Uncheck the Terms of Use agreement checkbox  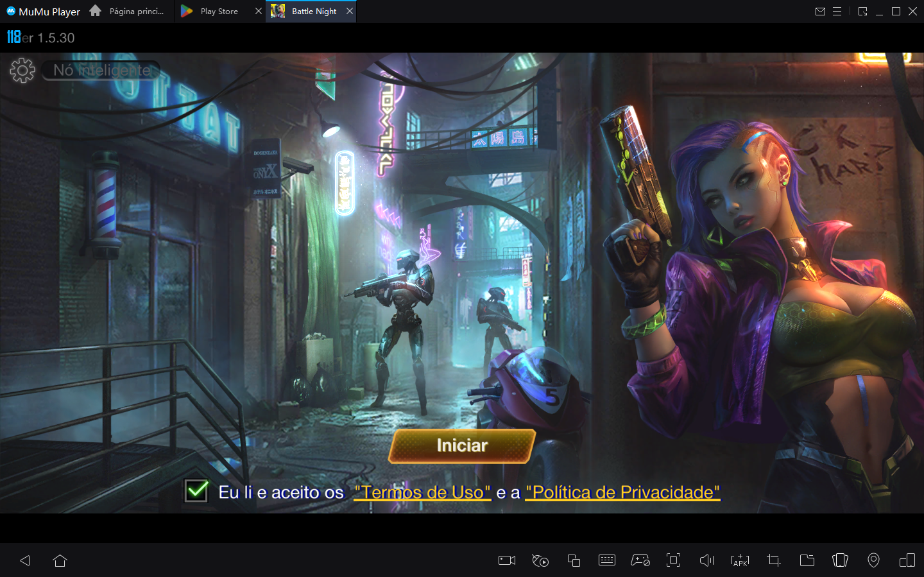tap(196, 491)
